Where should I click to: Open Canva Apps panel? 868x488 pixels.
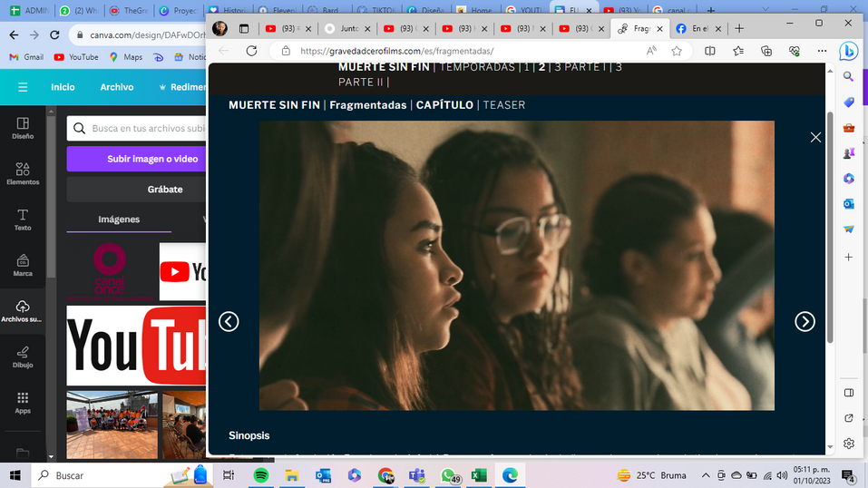point(23,403)
